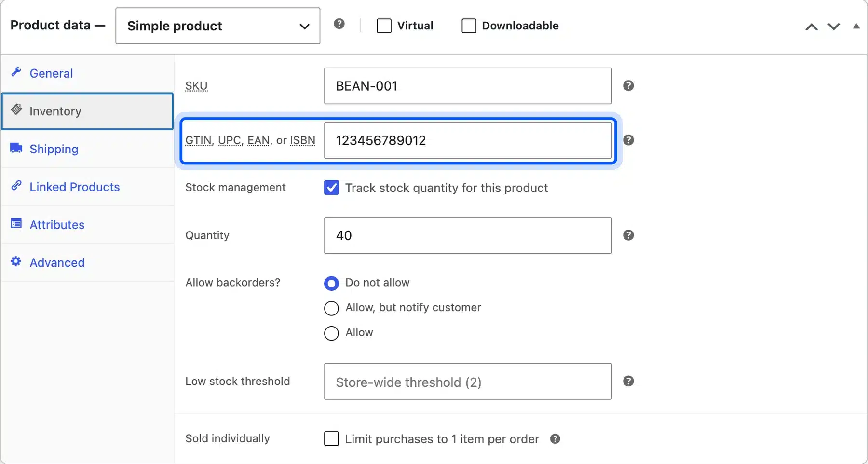The height and width of the screenshot is (464, 868).
Task: Select Allow, but notify customer radio
Action: point(332,308)
